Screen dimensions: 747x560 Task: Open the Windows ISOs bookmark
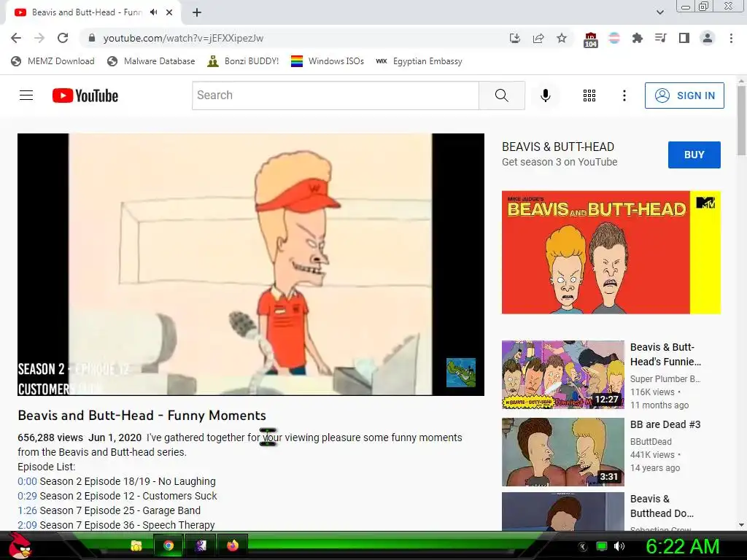click(x=328, y=61)
